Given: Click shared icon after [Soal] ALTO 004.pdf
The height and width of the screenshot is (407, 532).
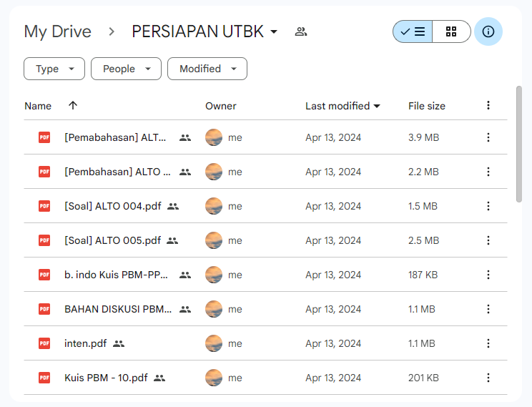Looking at the screenshot, I should 173,206.
